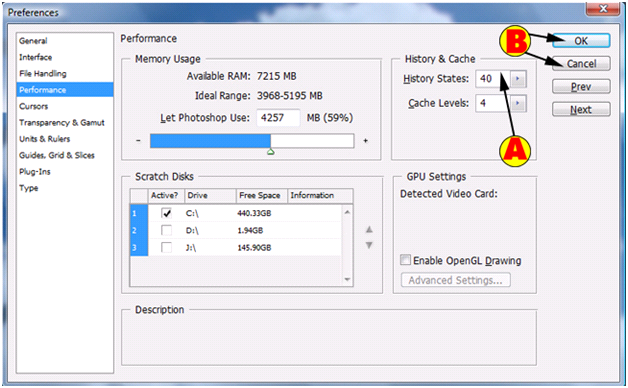Viewport: 628px width, 388px height.
Task: Click the disabled Advanced Settings button
Action: click(x=456, y=280)
